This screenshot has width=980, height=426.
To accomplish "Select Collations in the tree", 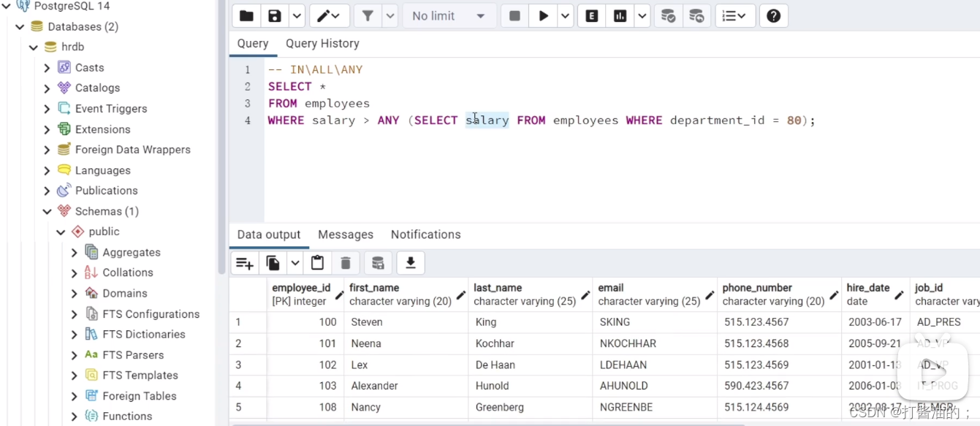I will coord(128,273).
